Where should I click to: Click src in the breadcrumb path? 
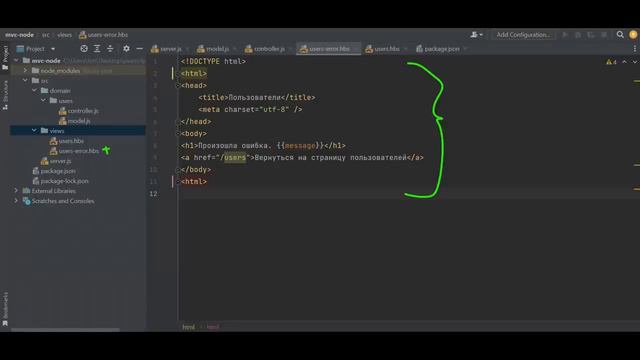coord(46,35)
